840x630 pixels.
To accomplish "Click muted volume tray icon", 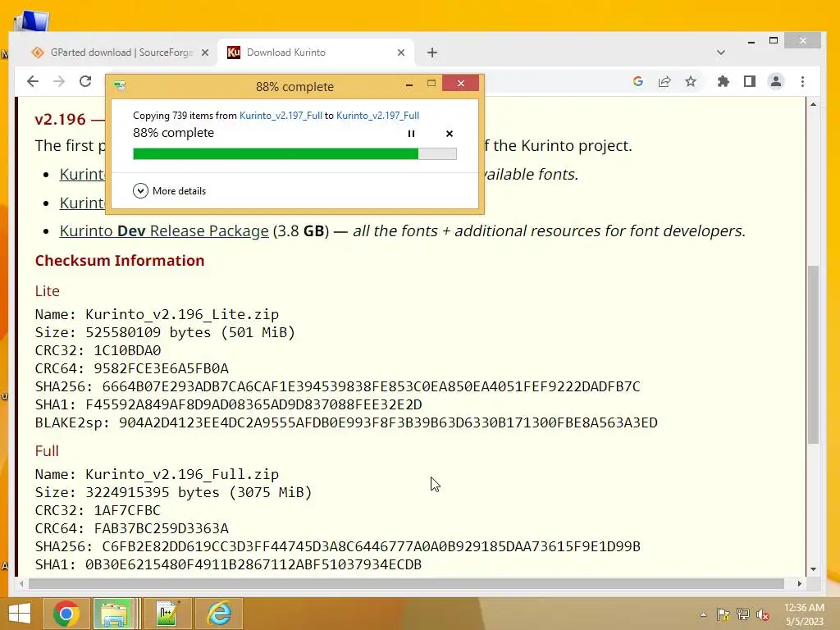I will point(763,614).
